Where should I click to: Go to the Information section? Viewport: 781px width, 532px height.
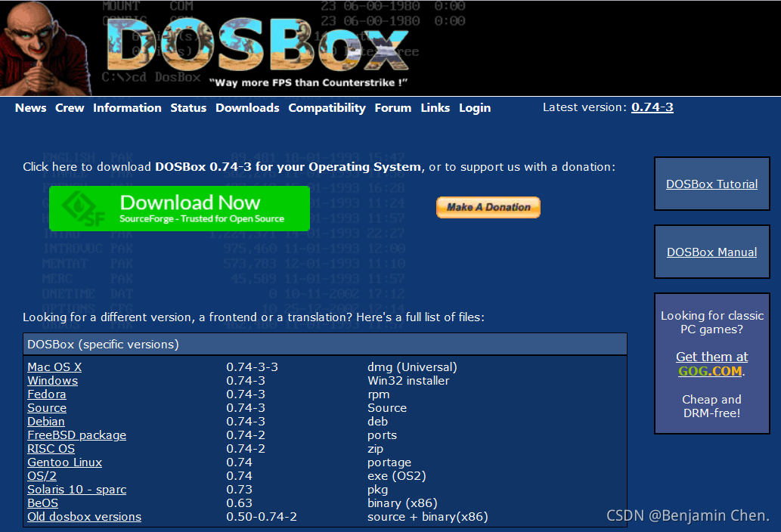click(x=127, y=108)
